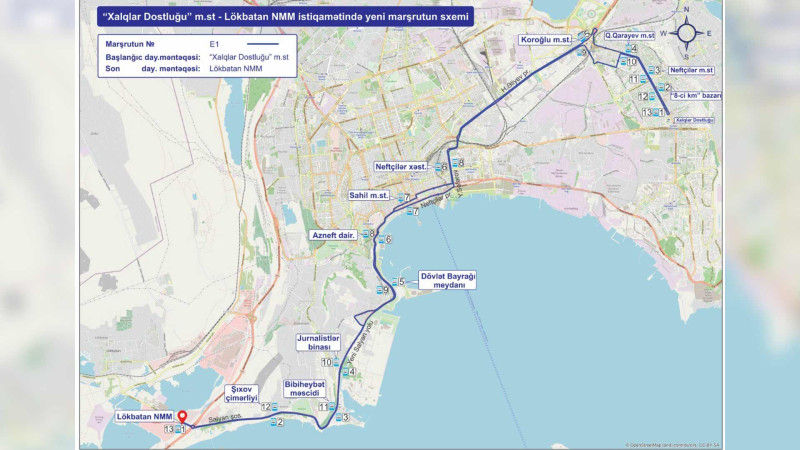Click the "8-ci km" bazarı label
Image resolution: width=800 pixels, height=450 pixels.
click(x=695, y=95)
